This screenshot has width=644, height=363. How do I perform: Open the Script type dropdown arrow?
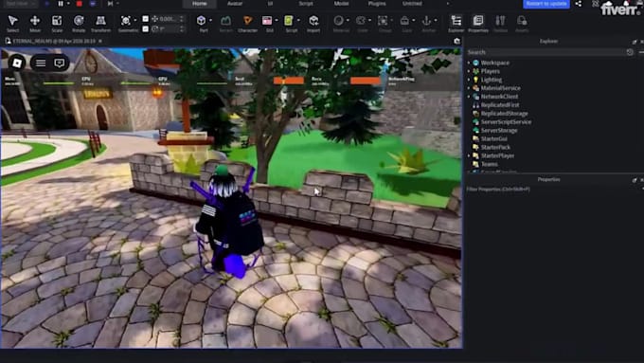click(298, 20)
